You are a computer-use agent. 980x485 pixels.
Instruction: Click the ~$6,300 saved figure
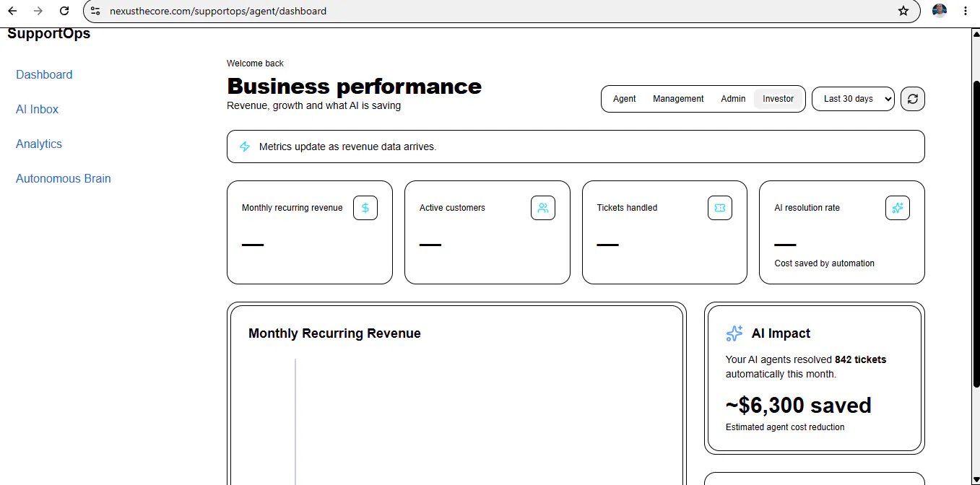(799, 405)
